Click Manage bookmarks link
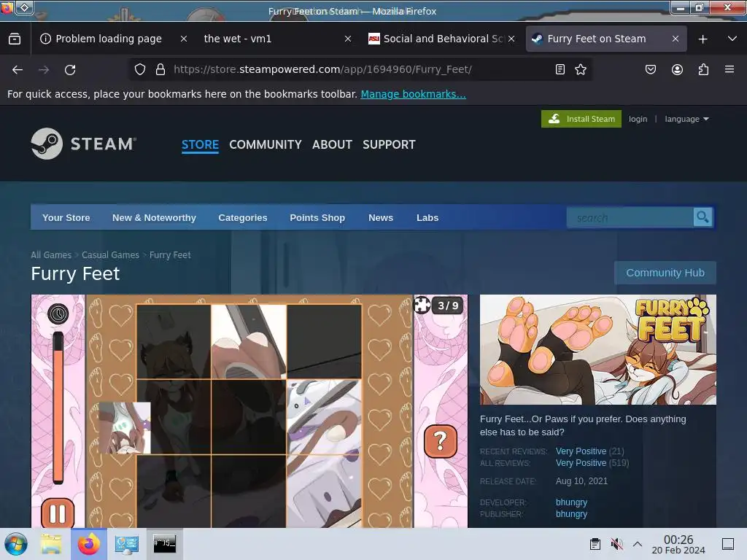Screen dimensions: 747x560 [x=413, y=94]
